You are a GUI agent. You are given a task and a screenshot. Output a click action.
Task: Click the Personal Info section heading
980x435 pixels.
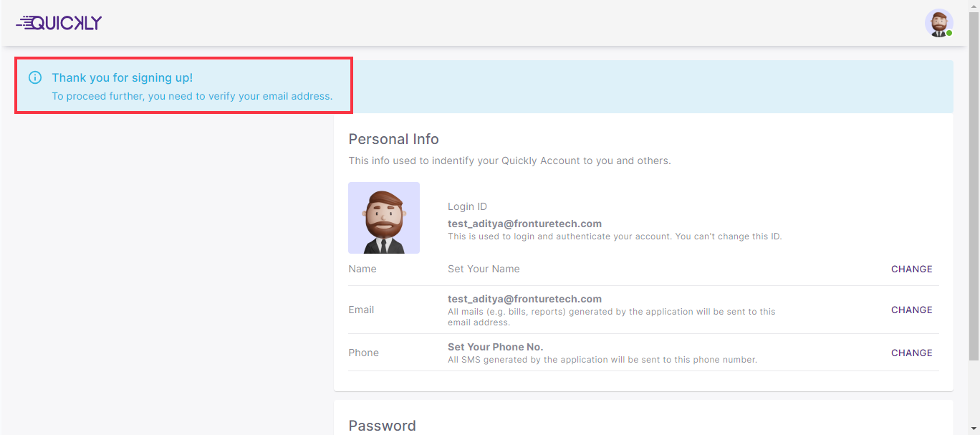393,139
